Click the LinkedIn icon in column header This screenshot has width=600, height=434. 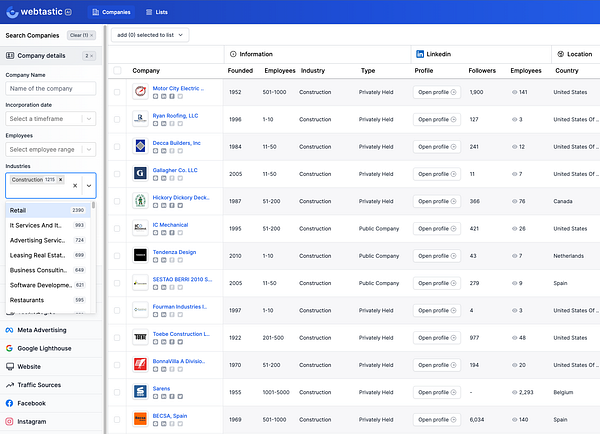[420, 53]
